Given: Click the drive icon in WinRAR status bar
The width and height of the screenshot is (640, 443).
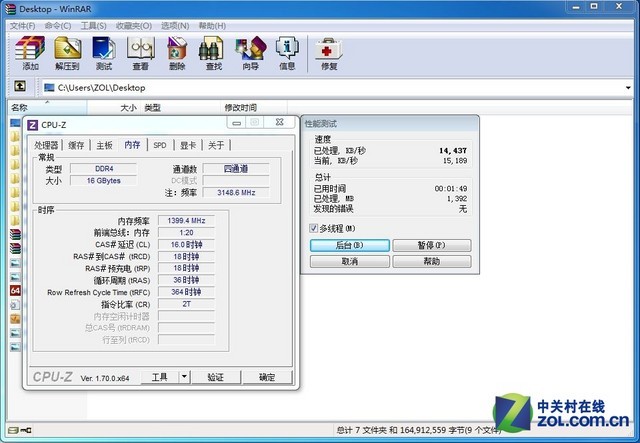Looking at the screenshot, I should pos(13,430).
